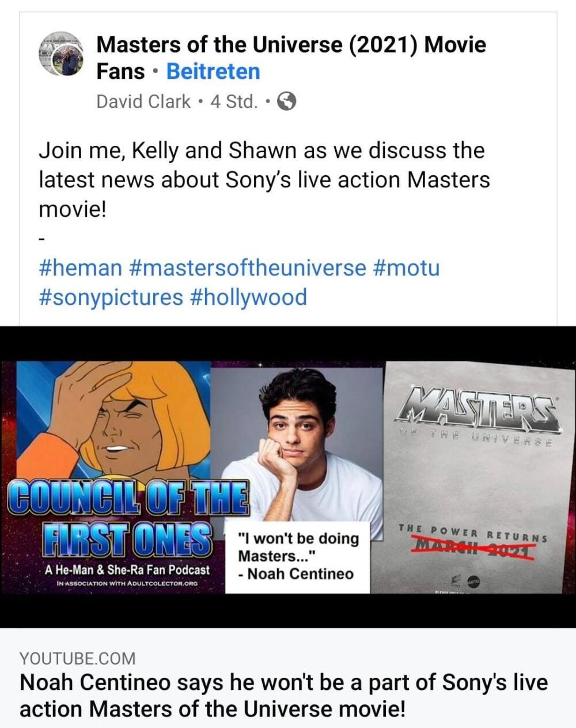Screen dimensions: 576x728
Task: Open the group's round profile picture
Action: [61, 55]
